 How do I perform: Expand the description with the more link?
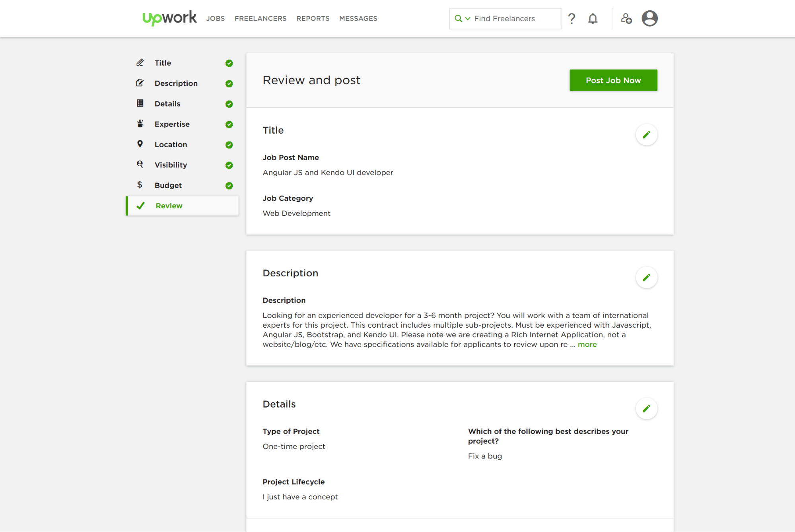587,344
